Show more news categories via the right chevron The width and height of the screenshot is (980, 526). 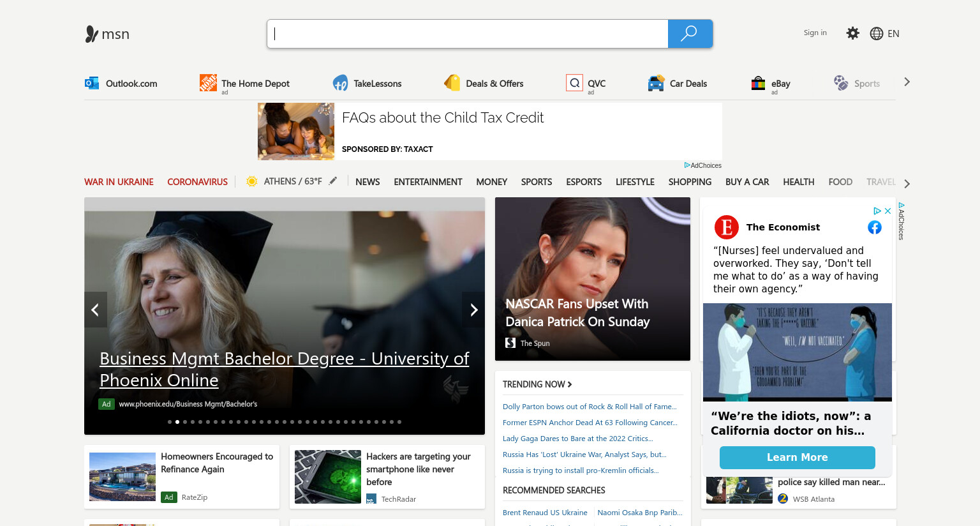pyautogui.click(x=907, y=184)
